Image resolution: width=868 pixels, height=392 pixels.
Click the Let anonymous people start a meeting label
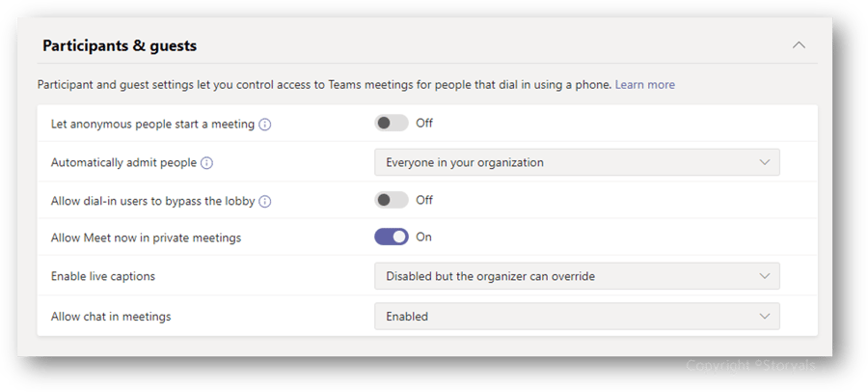click(x=152, y=125)
